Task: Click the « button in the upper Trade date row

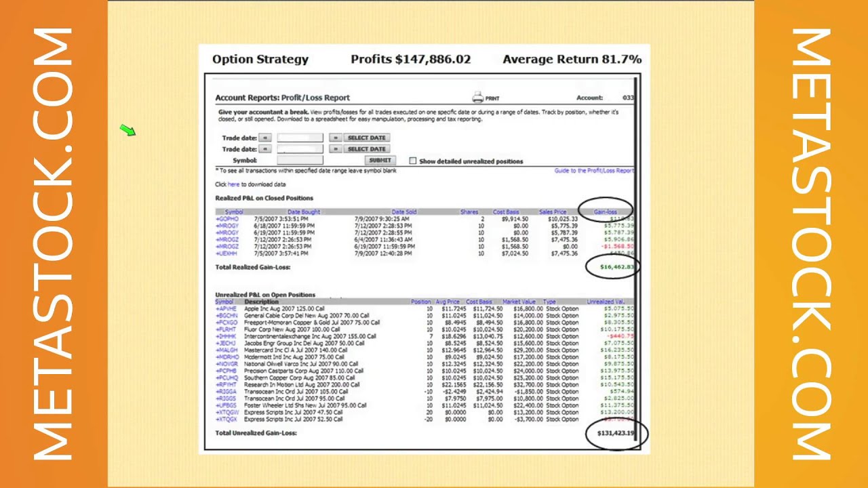Action: click(265, 138)
